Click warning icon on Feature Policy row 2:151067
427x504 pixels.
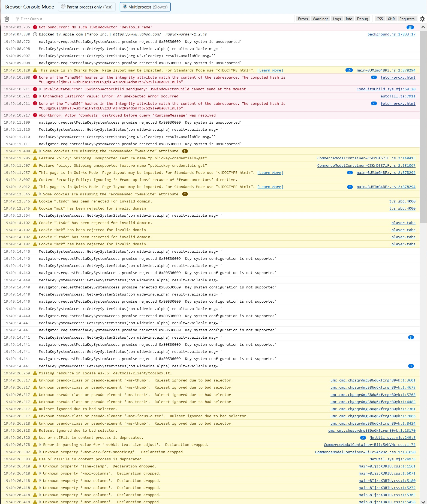tap(35, 166)
